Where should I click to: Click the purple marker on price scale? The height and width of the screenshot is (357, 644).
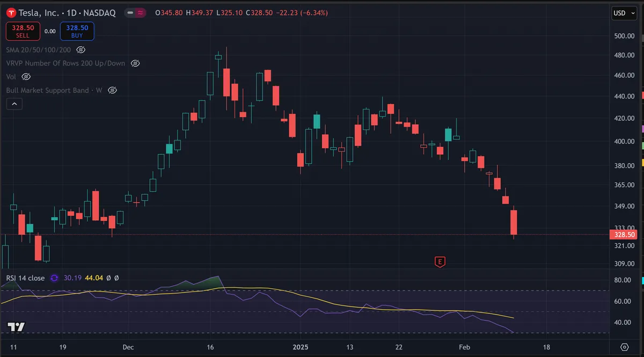pos(642,129)
